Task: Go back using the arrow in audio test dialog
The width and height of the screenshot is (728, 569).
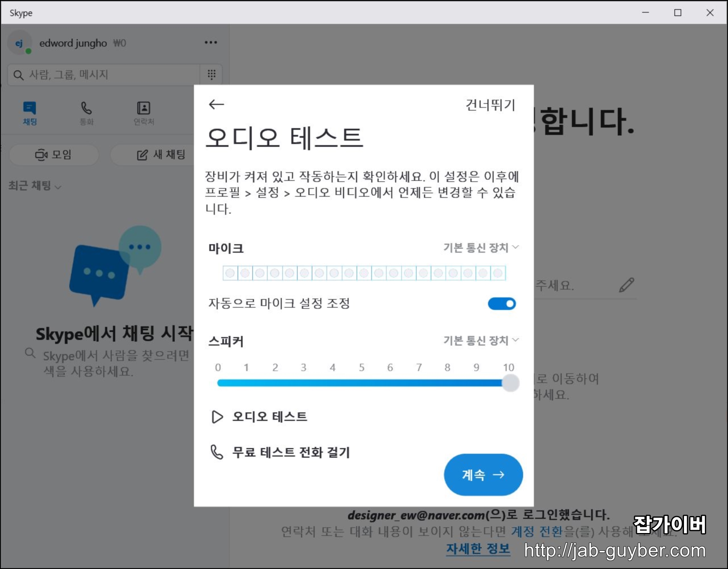Action: click(x=216, y=105)
